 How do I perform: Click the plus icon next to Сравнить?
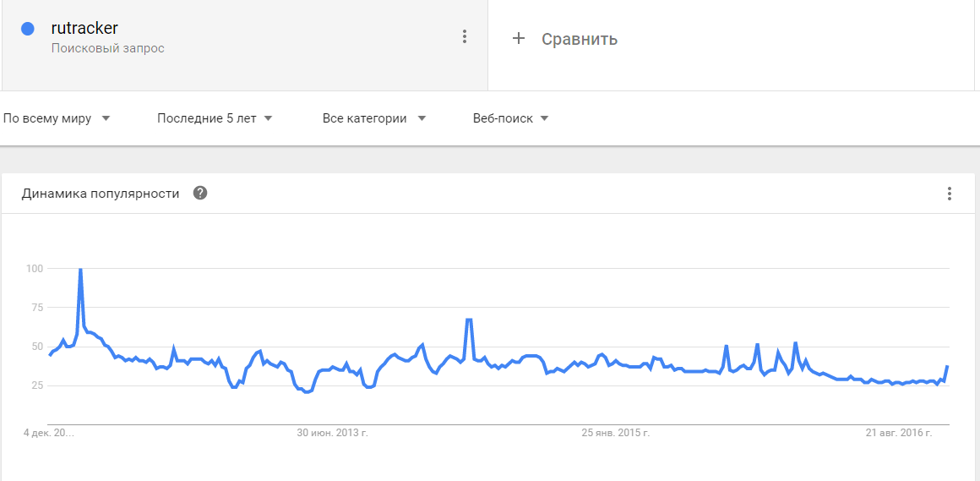tap(518, 39)
